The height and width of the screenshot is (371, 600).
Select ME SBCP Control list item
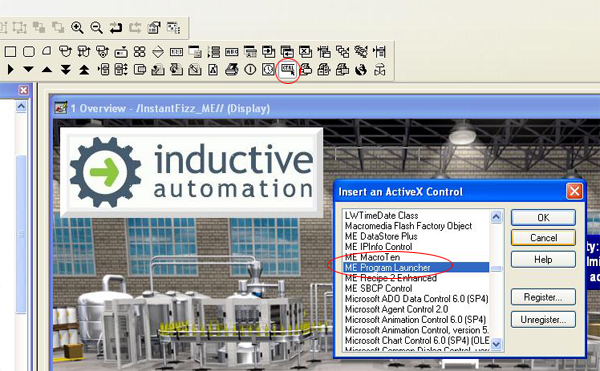(416, 288)
